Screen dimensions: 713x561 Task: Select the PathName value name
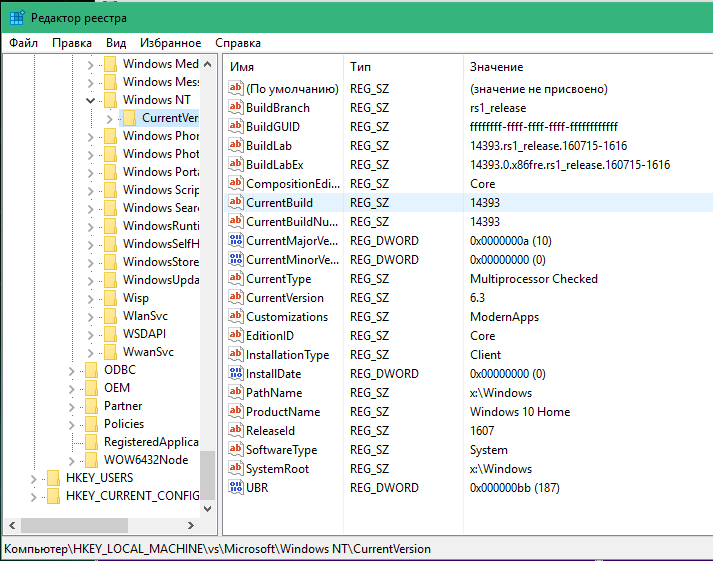tap(274, 393)
